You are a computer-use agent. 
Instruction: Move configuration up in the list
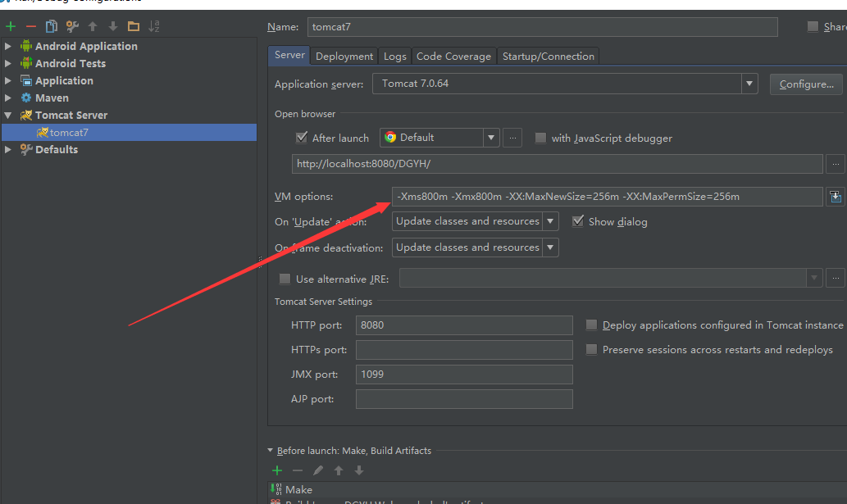93,26
